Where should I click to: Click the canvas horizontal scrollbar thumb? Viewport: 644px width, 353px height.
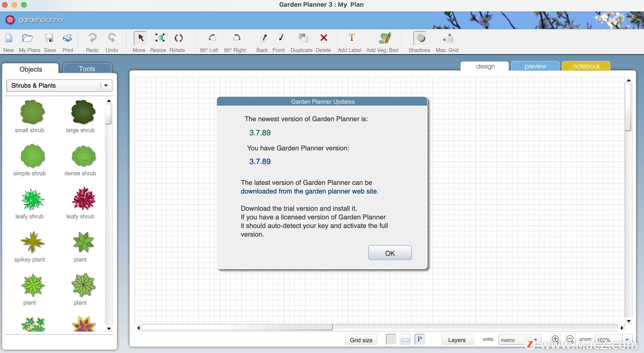pos(237,327)
